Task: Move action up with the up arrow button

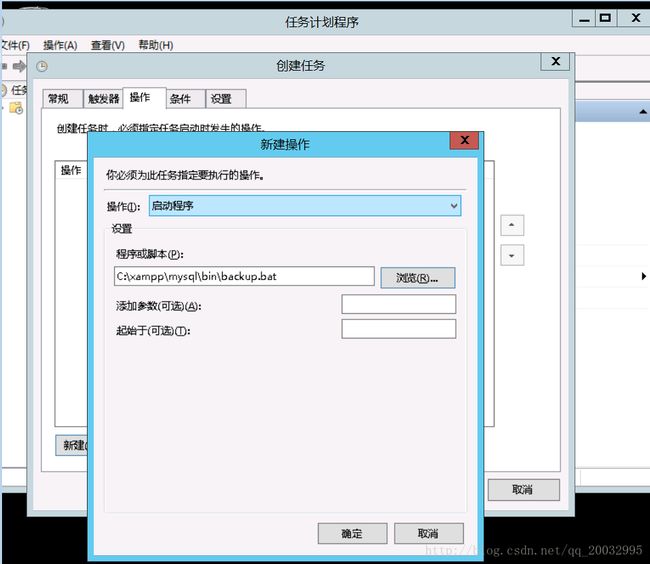Action: pos(512,225)
